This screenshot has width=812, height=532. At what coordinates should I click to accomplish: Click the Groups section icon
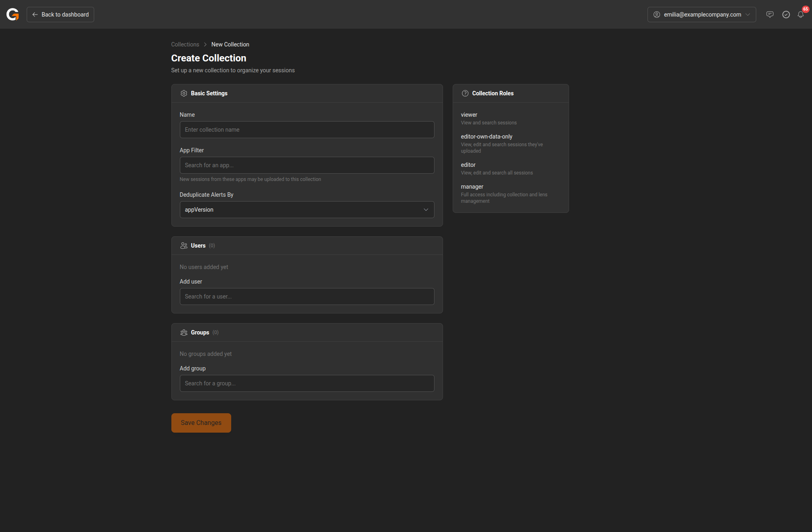pyautogui.click(x=183, y=332)
